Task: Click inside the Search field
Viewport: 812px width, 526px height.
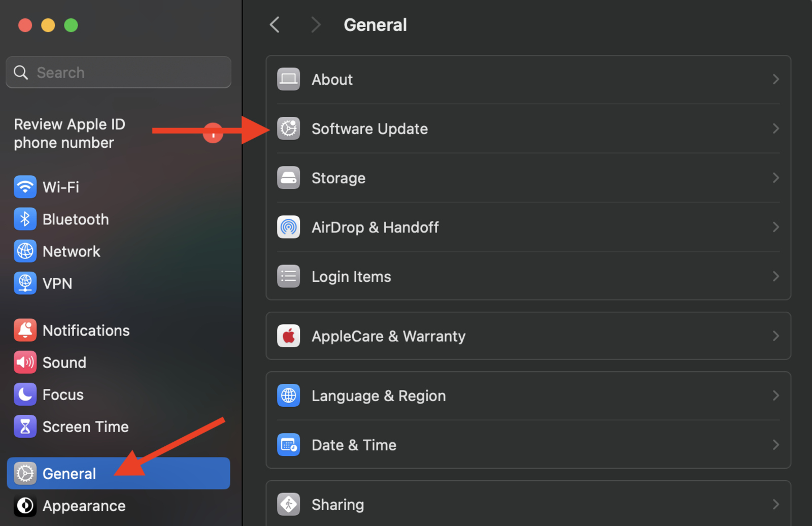Action: pyautogui.click(x=118, y=72)
